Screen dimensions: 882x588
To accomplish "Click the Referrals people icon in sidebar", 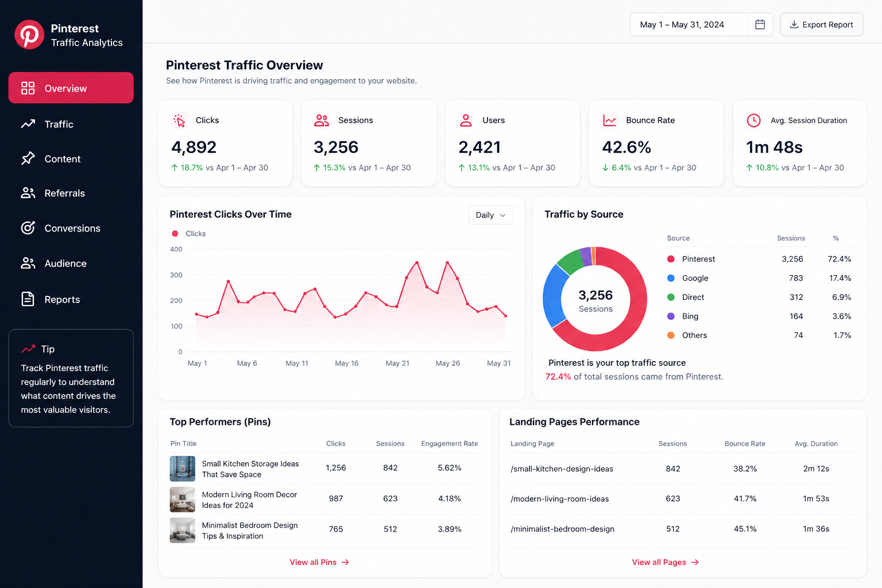I will (x=28, y=193).
